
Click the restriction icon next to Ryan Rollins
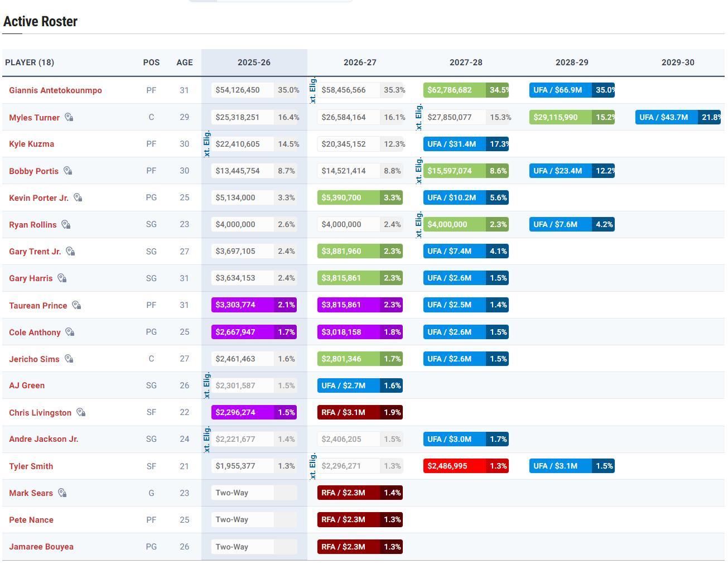click(66, 224)
